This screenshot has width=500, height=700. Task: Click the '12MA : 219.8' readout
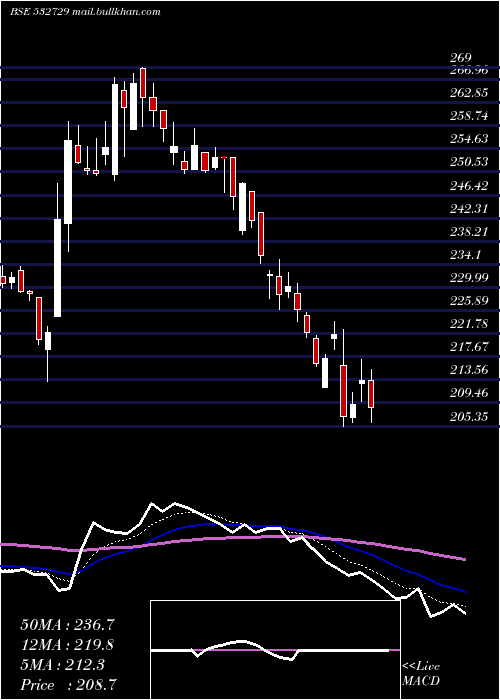(x=67, y=645)
